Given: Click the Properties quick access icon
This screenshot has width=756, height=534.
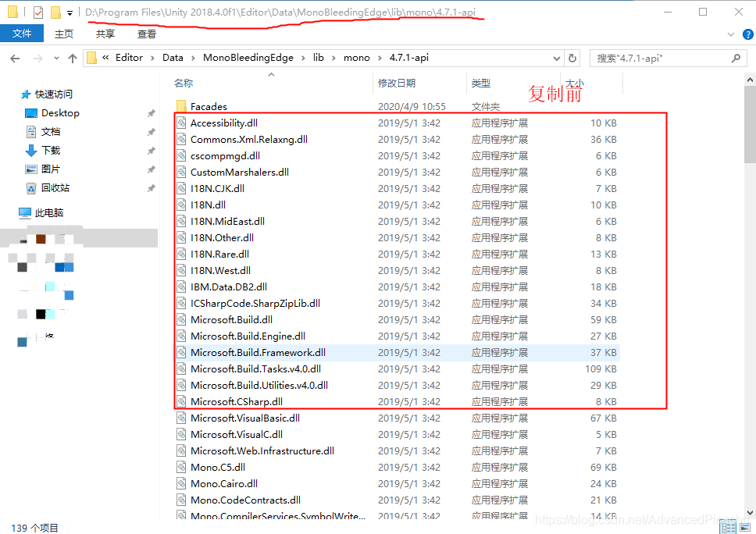Looking at the screenshot, I should point(38,12).
